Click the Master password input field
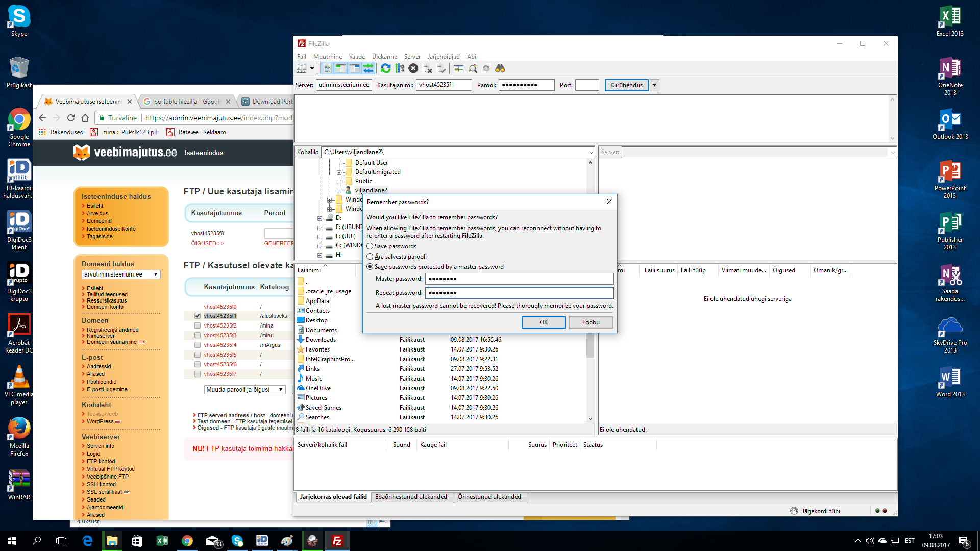 (x=519, y=279)
